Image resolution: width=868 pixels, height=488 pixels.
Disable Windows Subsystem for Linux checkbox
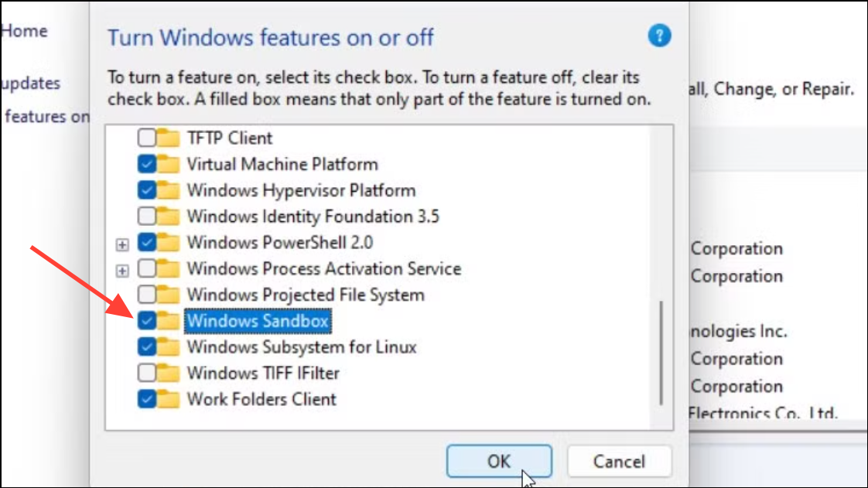point(147,346)
